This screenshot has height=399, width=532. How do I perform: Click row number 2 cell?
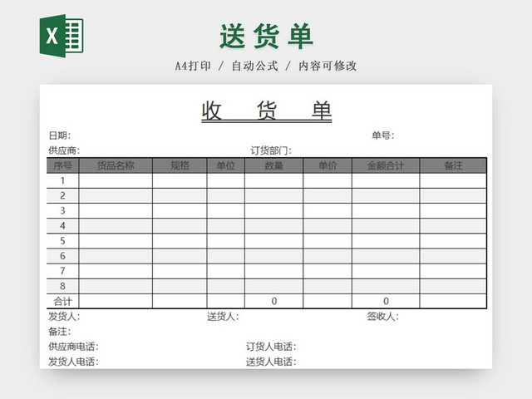(63, 196)
